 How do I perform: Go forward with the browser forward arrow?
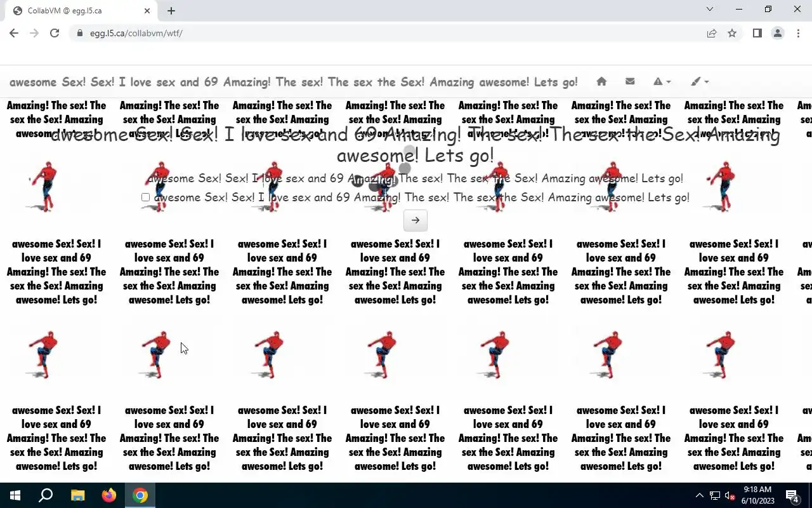34,33
